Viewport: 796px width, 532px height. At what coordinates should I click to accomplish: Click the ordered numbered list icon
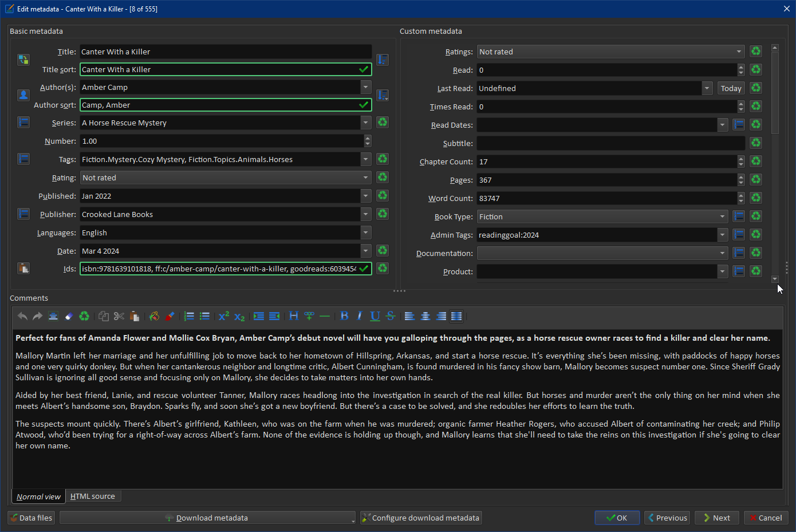(189, 316)
